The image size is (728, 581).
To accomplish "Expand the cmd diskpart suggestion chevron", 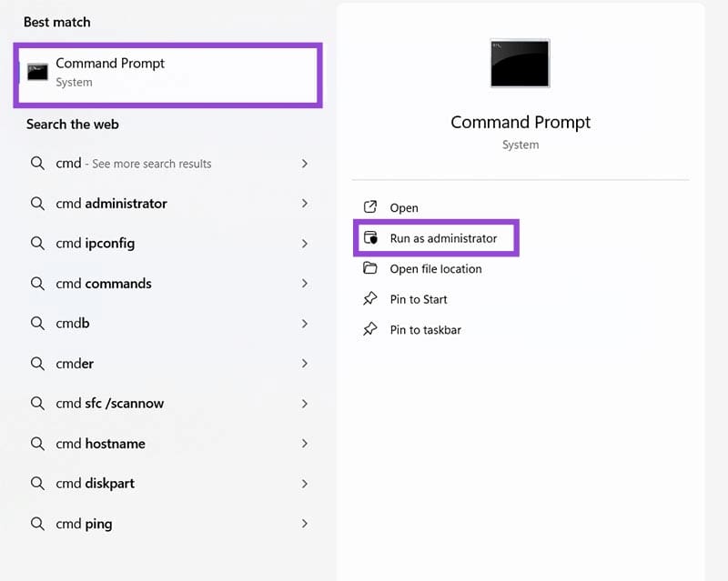I will point(304,484).
